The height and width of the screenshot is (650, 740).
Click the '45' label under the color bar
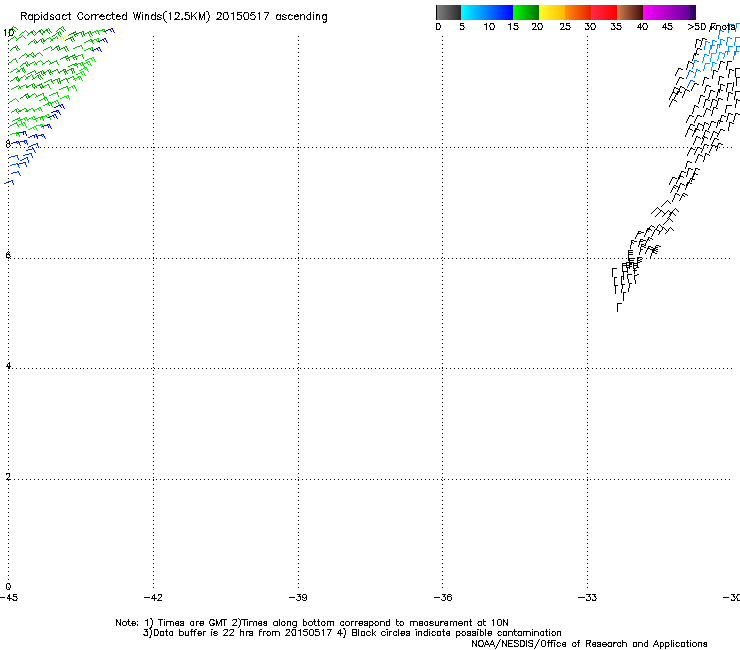[667, 27]
